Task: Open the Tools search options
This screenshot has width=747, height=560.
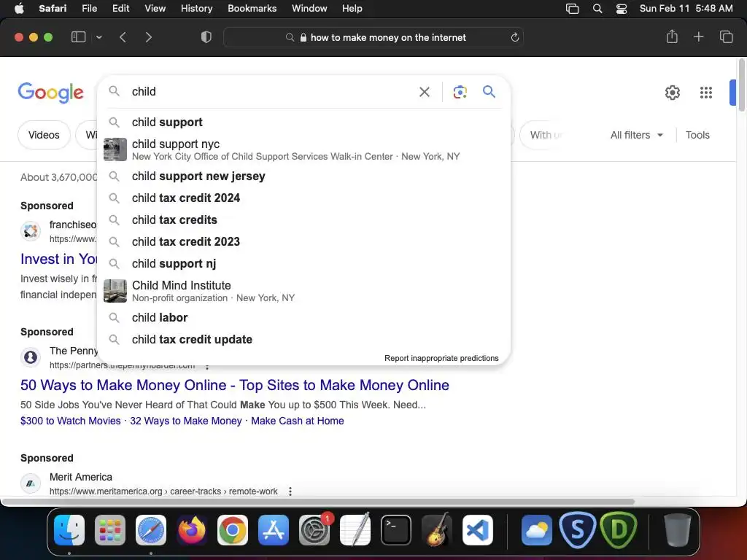Action: (x=697, y=135)
